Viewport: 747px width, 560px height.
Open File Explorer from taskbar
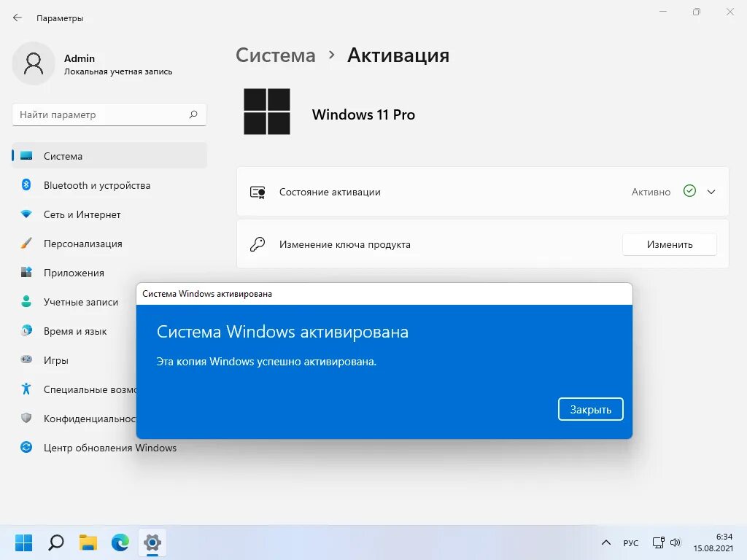[x=88, y=542]
